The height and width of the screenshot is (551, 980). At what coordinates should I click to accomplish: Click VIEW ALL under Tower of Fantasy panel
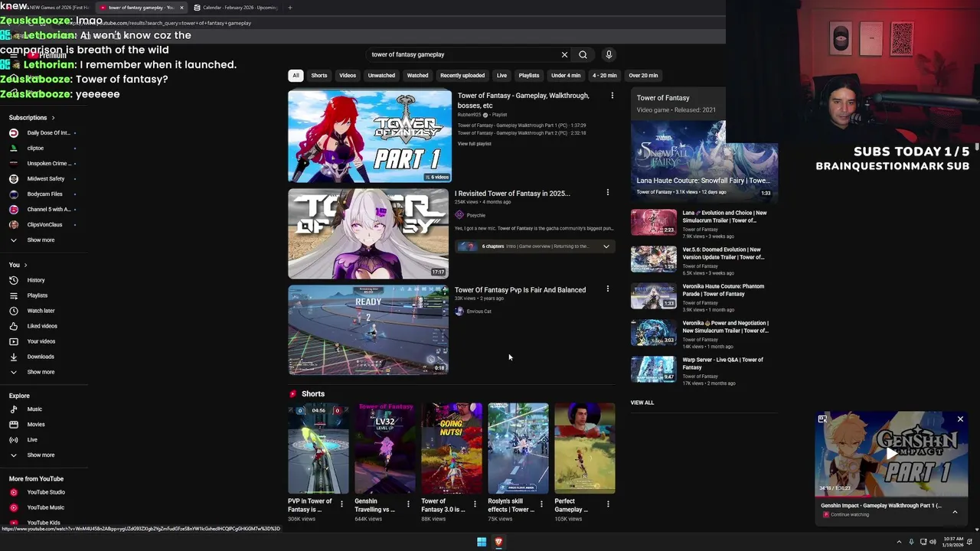642,403
